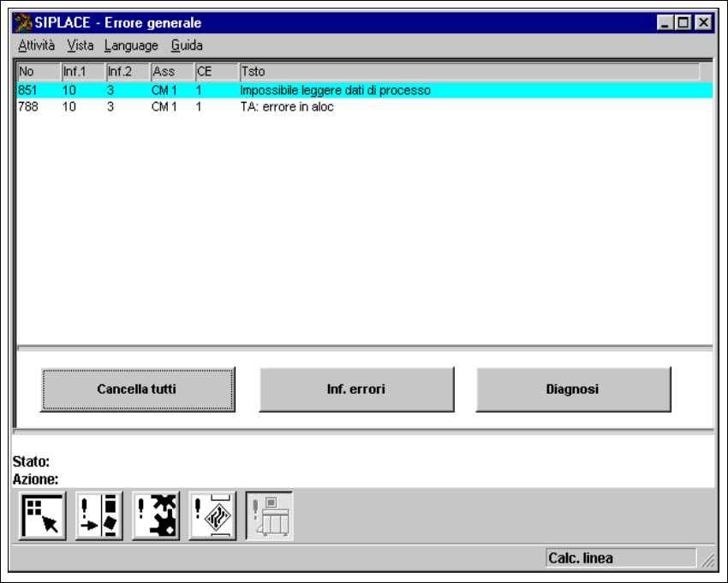
Task: Click the gear error icon
Action: coord(156,515)
